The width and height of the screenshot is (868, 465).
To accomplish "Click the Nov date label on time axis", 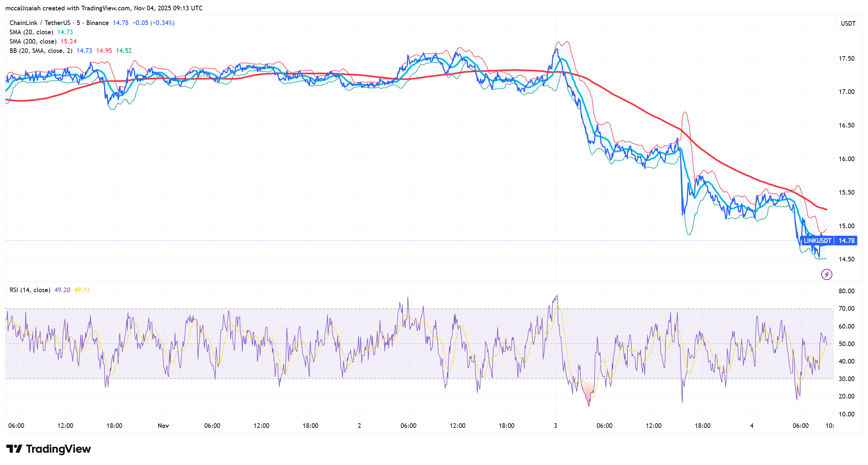I will tap(163, 426).
